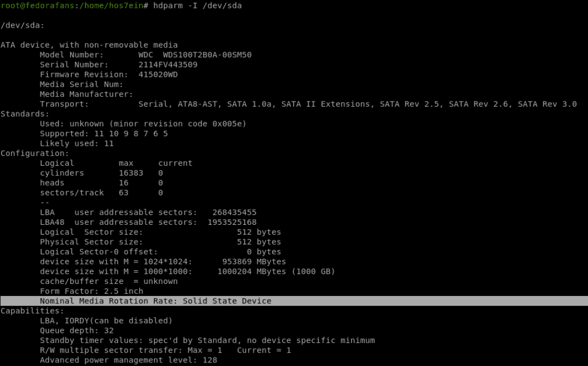Click the 1000204 MBytes (1000 GB) size
This screenshot has width=588, height=366.
[x=276, y=271]
